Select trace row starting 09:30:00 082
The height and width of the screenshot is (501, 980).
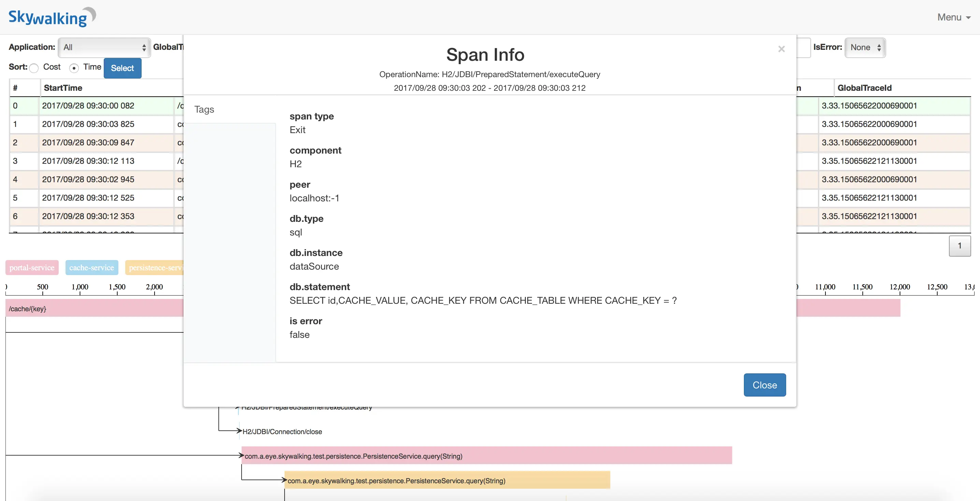[88, 106]
